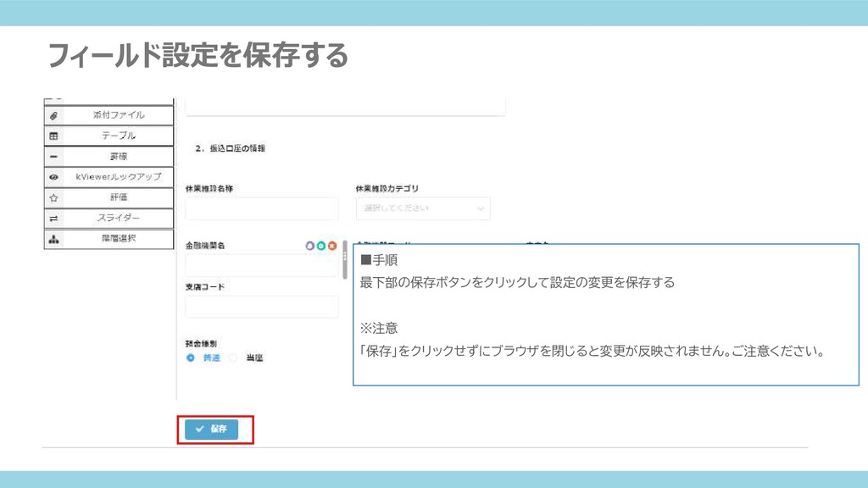Viewport: 868px width, 488px height.
Task: Add the 添付ファイル attachment field
Action: 108,115
